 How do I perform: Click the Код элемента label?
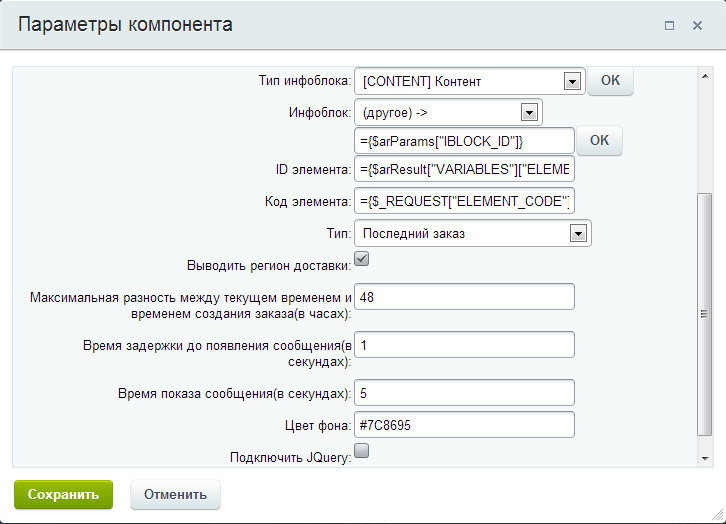click(x=307, y=201)
